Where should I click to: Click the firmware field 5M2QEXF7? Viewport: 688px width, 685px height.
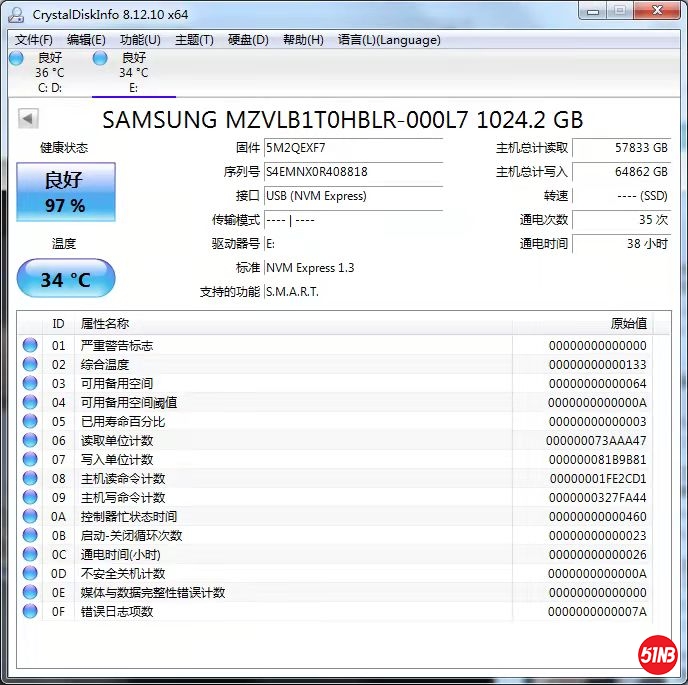click(353, 148)
